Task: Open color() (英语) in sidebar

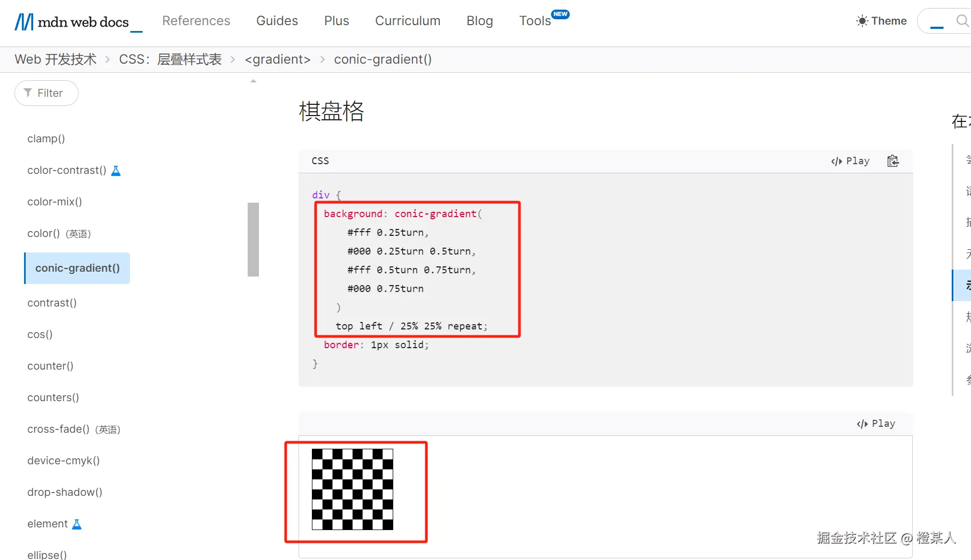Action: pos(59,234)
